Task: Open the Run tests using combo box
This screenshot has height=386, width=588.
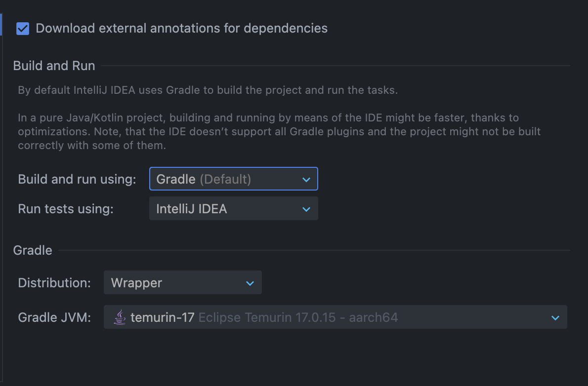Action: 227,209
